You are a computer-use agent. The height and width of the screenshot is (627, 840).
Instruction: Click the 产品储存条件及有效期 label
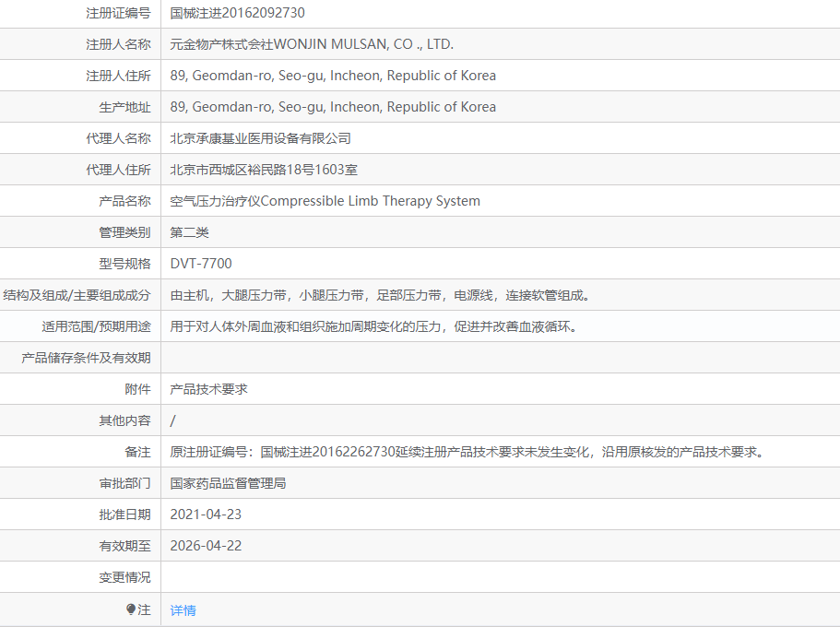87,358
